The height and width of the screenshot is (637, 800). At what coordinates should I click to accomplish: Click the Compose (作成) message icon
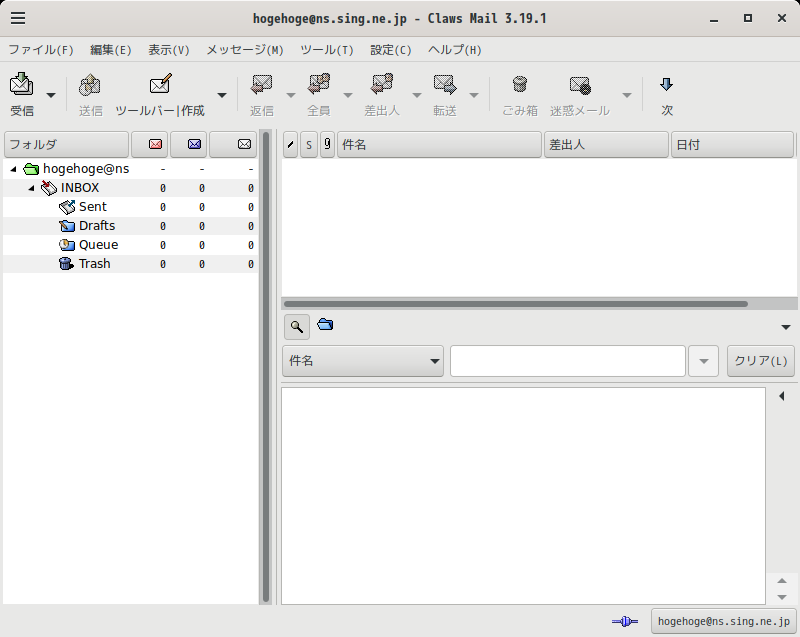[160, 84]
